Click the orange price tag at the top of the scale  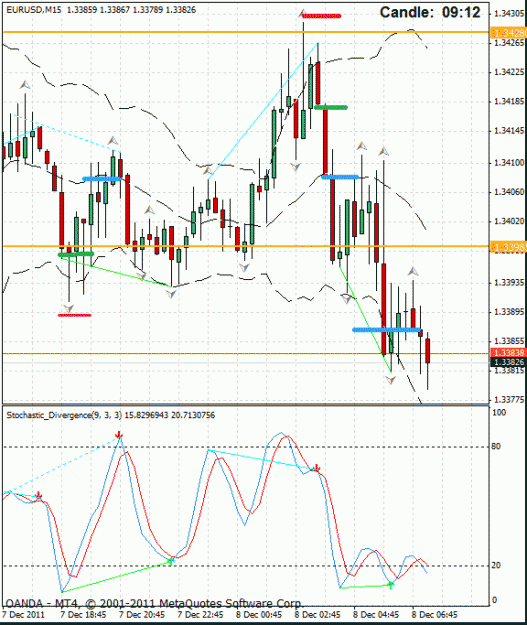click(x=509, y=33)
